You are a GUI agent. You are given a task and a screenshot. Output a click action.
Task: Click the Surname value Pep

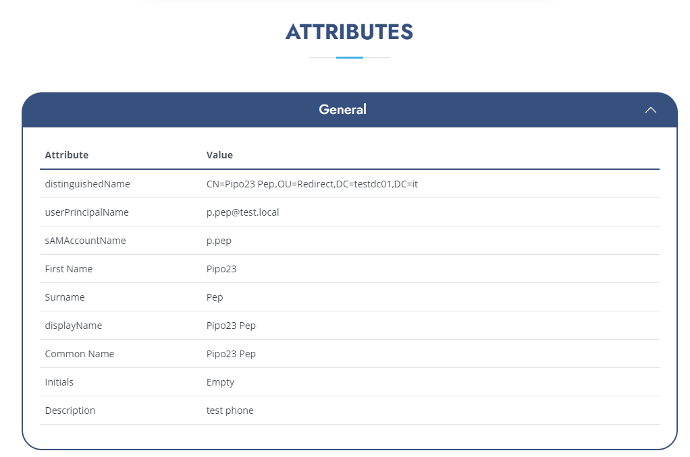point(215,297)
